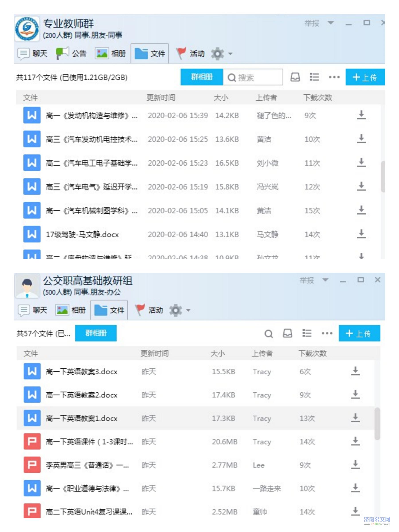
Task: Switch list view icon in 专业教师群 toolbar
Action: coord(314,77)
